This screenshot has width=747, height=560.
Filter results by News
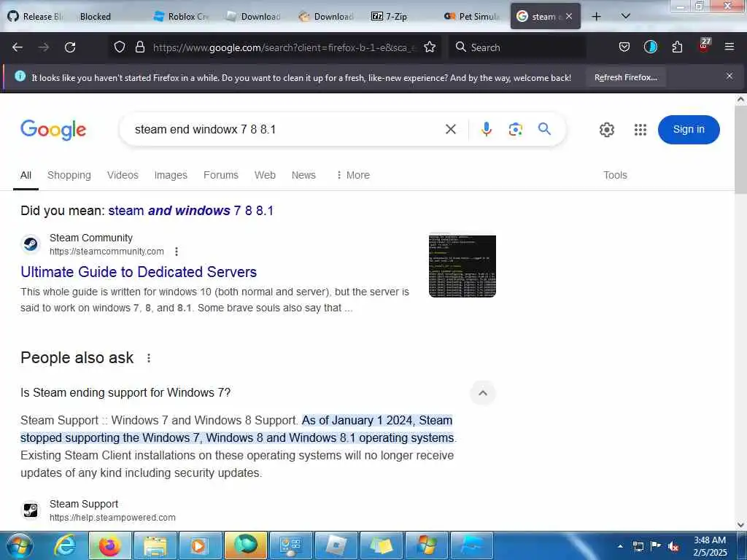[x=303, y=175]
